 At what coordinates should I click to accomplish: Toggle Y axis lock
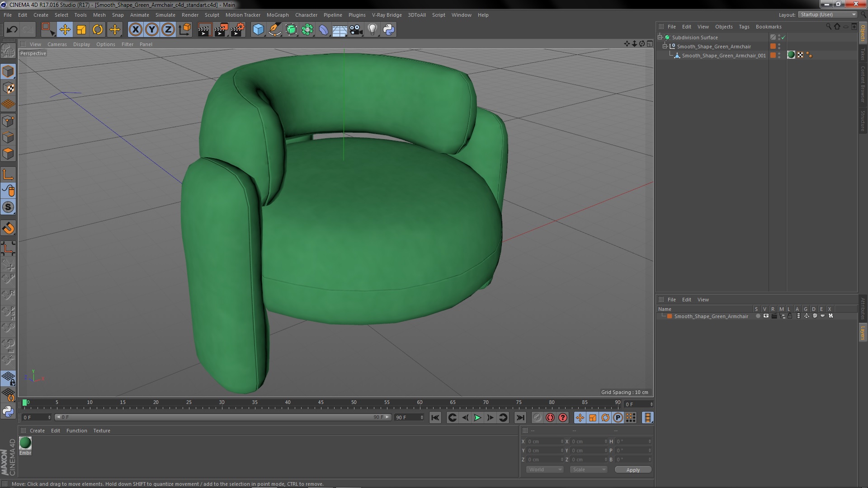click(x=152, y=30)
